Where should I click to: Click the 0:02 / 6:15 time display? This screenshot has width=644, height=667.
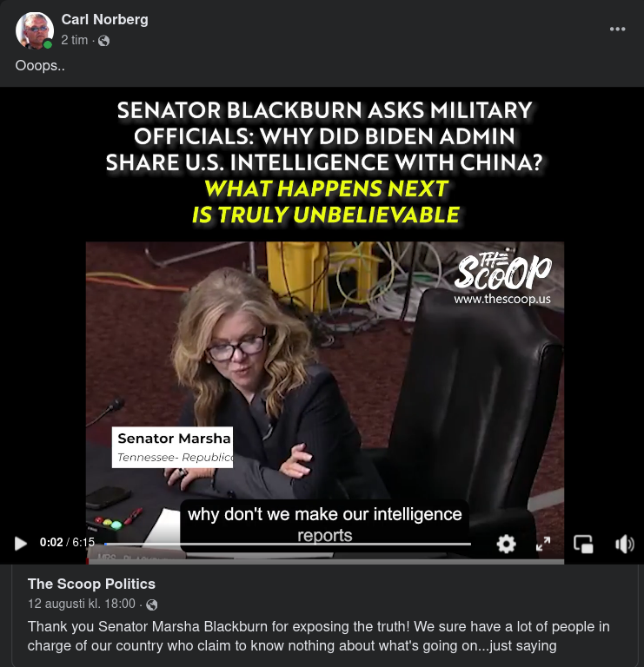click(x=67, y=542)
